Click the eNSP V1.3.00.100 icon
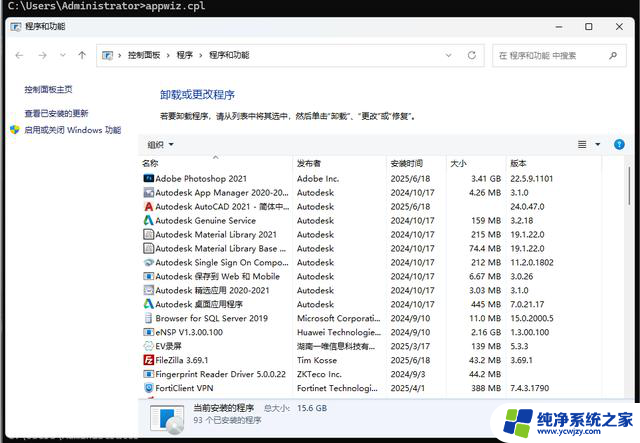Viewport: 640px width, 443px height. (x=149, y=332)
